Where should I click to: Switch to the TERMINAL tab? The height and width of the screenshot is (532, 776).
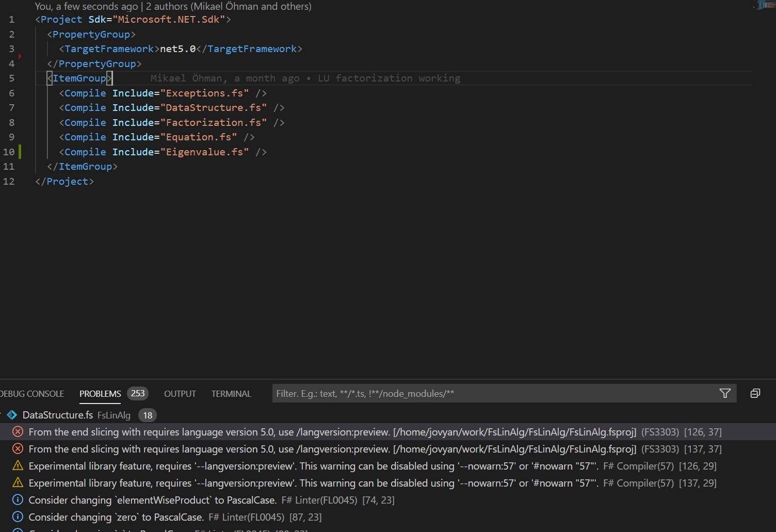click(x=231, y=393)
